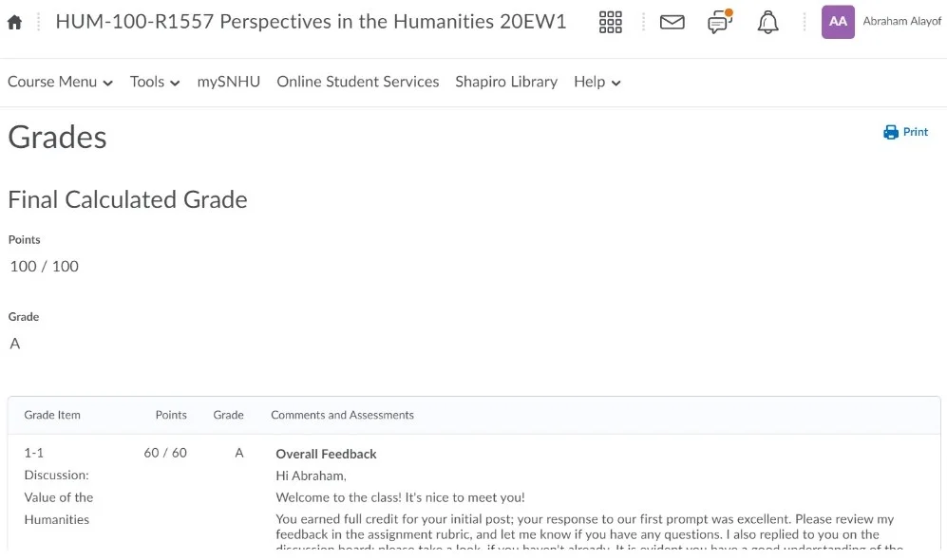The height and width of the screenshot is (560, 947).
Task: Open the HUM-100-R1557 course title link
Action: [x=311, y=22]
